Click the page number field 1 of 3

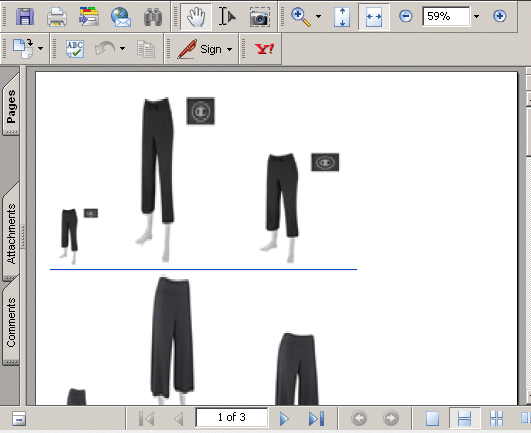232,417
